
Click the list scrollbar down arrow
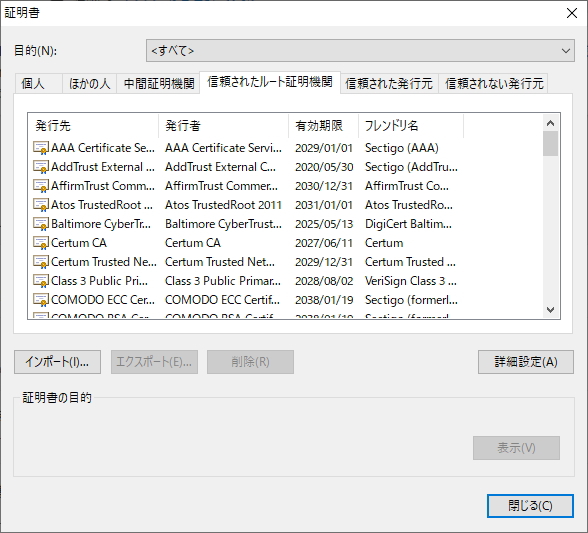[x=550, y=310]
